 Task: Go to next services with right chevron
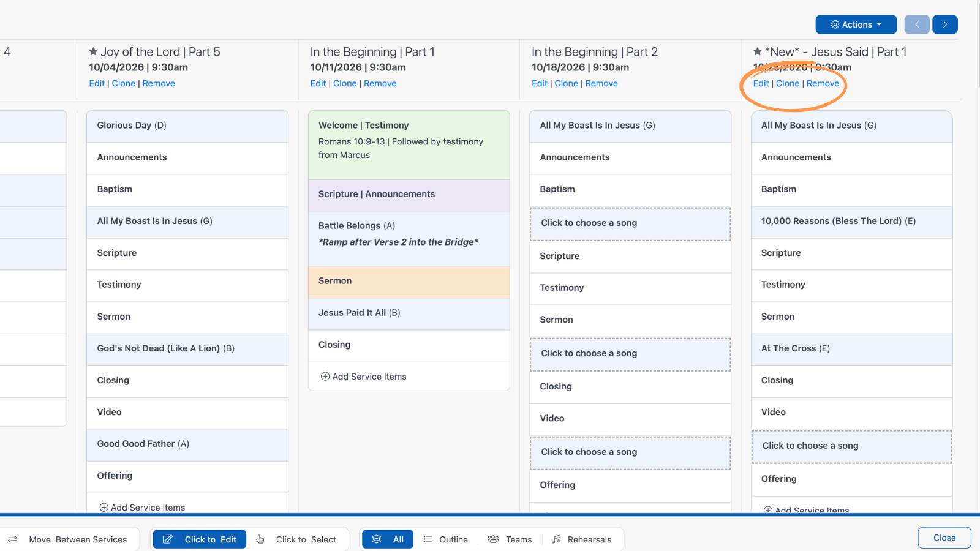coord(945,24)
